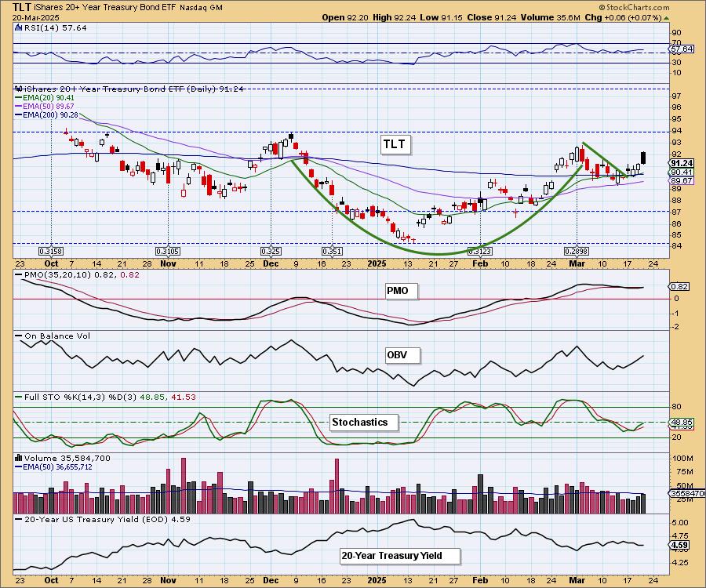Click the 0.325 dividend label near December
706x588 pixels.
(x=271, y=251)
